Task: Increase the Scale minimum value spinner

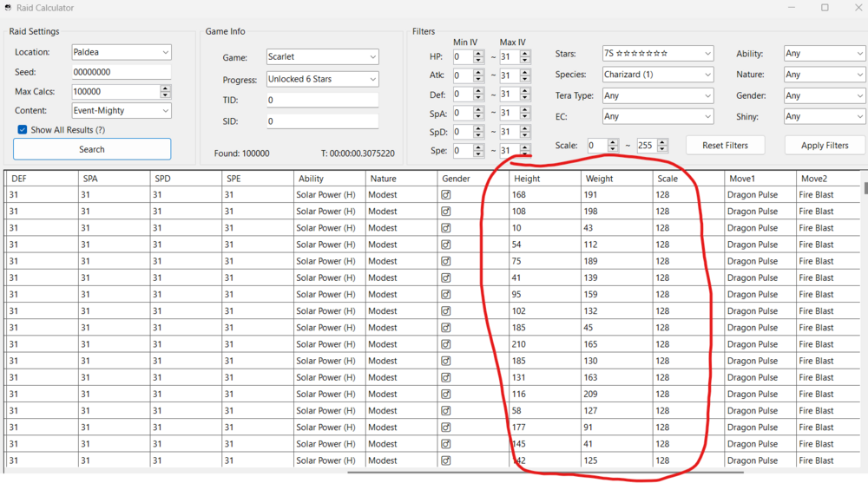Action: pyautogui.click(x=613, y=142)
